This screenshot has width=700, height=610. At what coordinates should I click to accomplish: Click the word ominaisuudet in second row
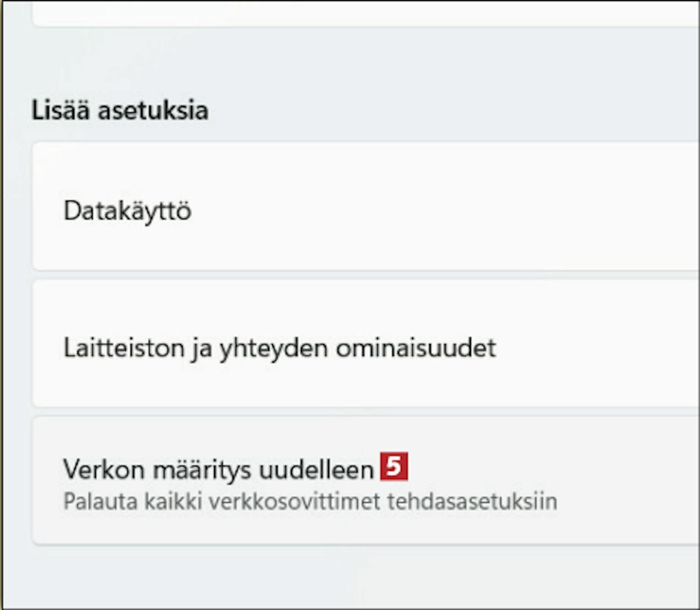(416, 348)
